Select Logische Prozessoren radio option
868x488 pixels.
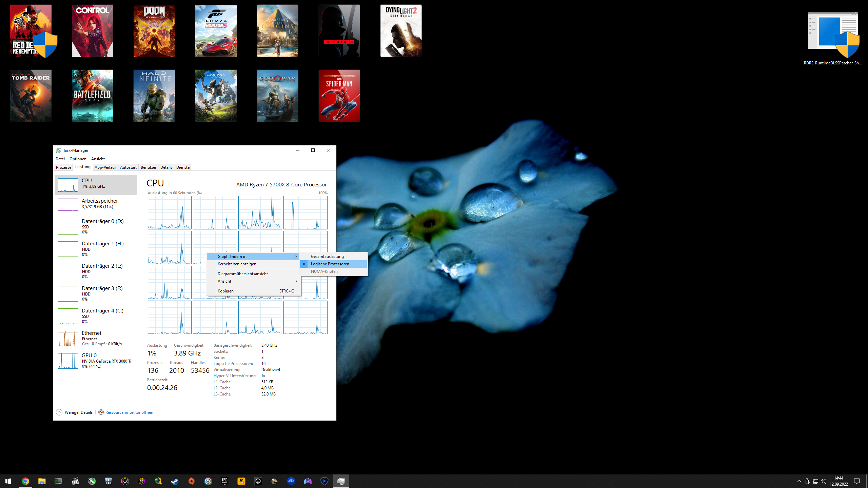click(x=333, y=264)
